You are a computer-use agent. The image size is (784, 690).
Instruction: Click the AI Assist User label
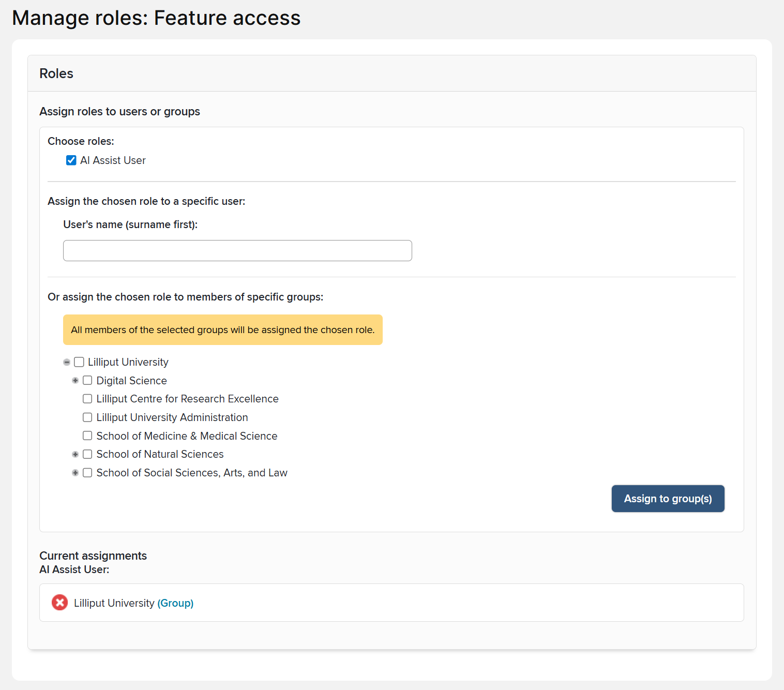point(113,160)
